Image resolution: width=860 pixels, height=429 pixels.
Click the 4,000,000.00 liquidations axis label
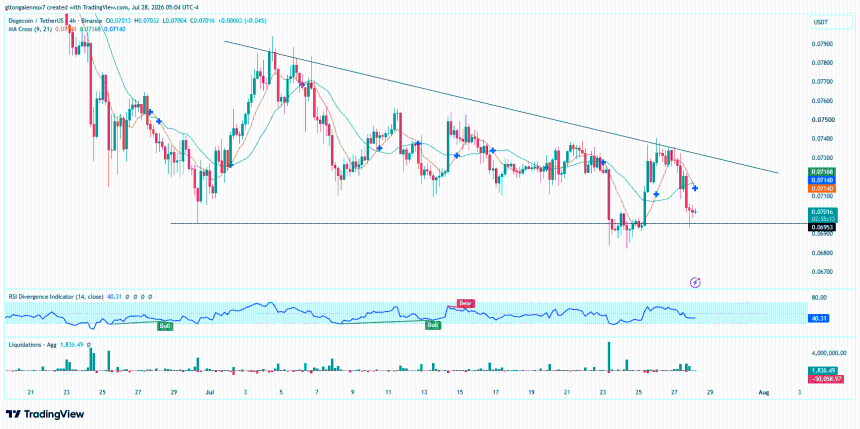830,354
